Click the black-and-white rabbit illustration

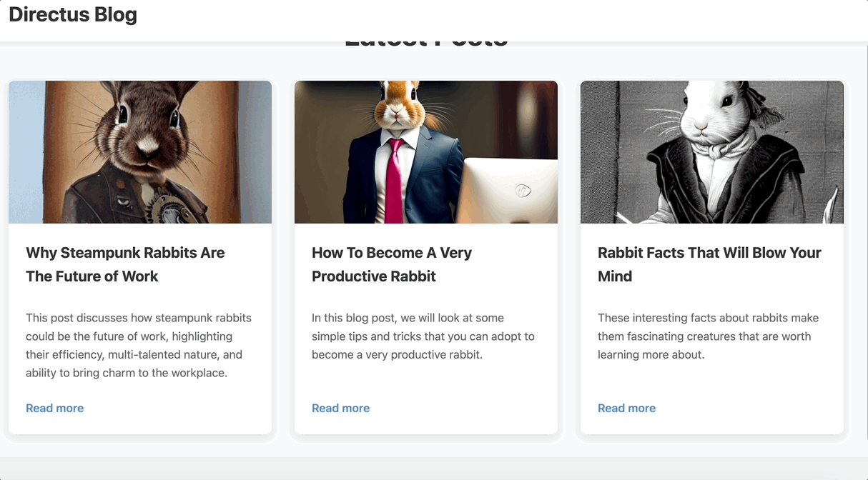(x=711, y=152)
